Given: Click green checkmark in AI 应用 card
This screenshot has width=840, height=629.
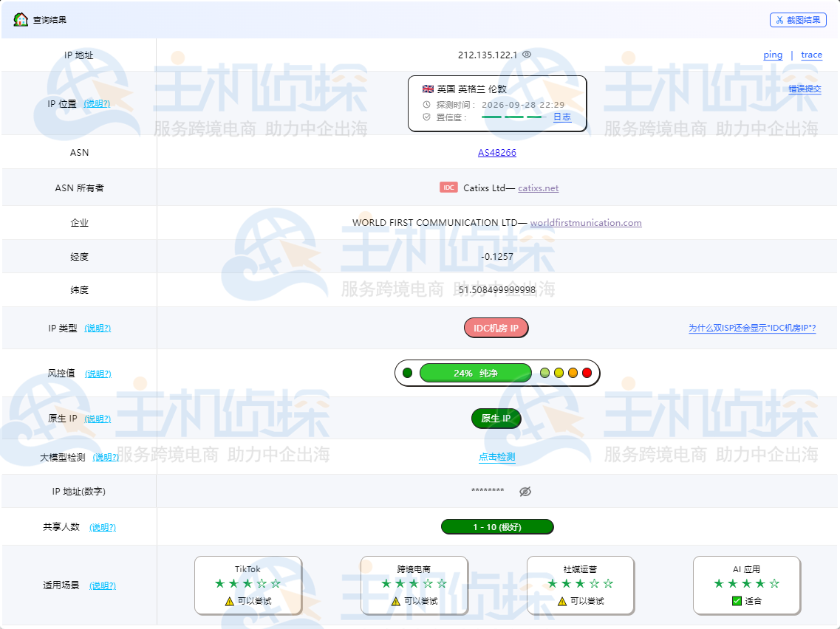Looking at the screenshot, I should click(737, 601).
